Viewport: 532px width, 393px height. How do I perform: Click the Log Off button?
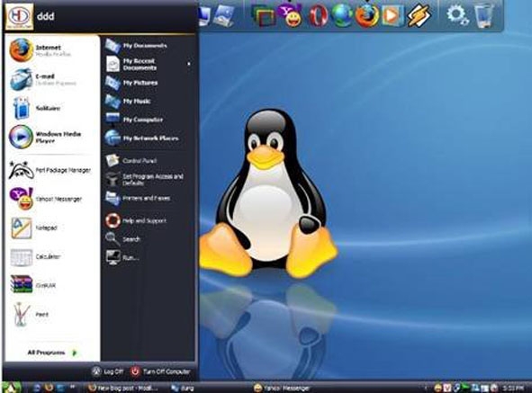[107, 371]
